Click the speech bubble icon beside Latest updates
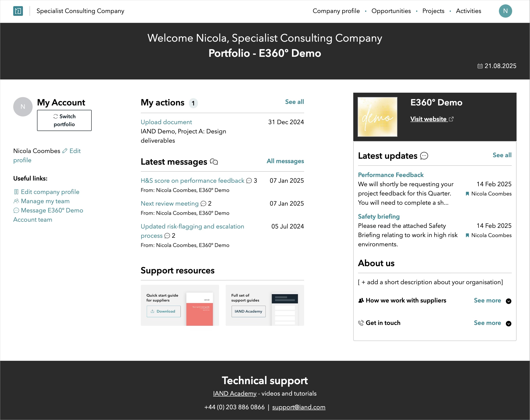 click(x=424, y=156)
